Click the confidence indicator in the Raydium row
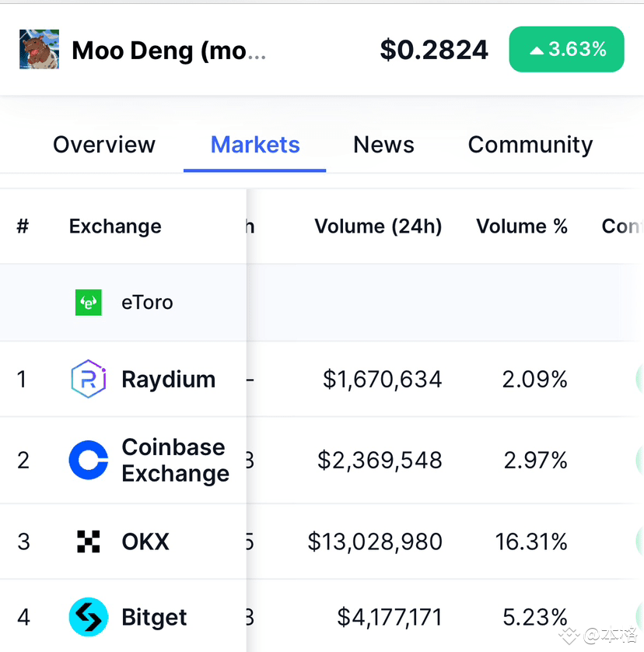Screen dimensions: 644x652 coord(639,379)
